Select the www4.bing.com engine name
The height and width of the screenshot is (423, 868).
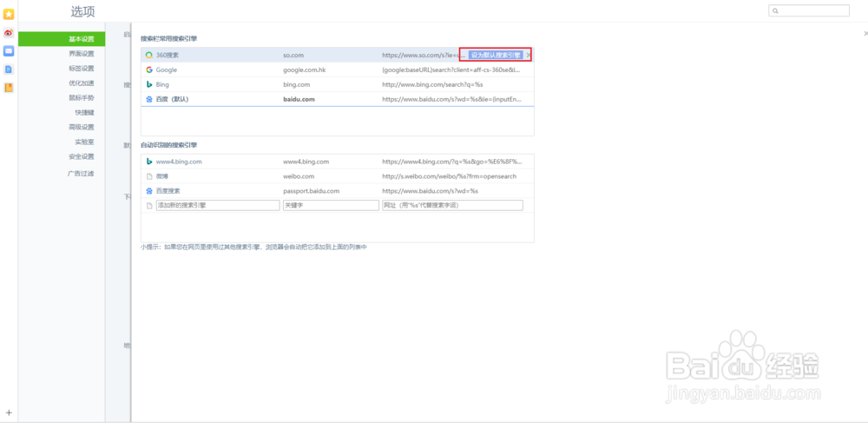(179, 162)
